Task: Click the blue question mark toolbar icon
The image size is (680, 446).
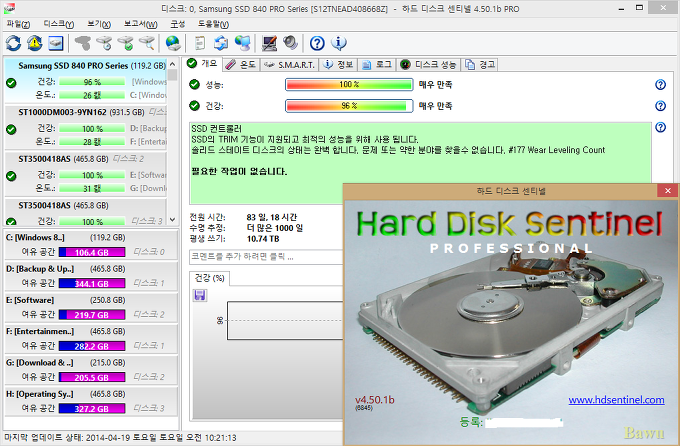Action: pyautogui.click(x=317, y=43)
